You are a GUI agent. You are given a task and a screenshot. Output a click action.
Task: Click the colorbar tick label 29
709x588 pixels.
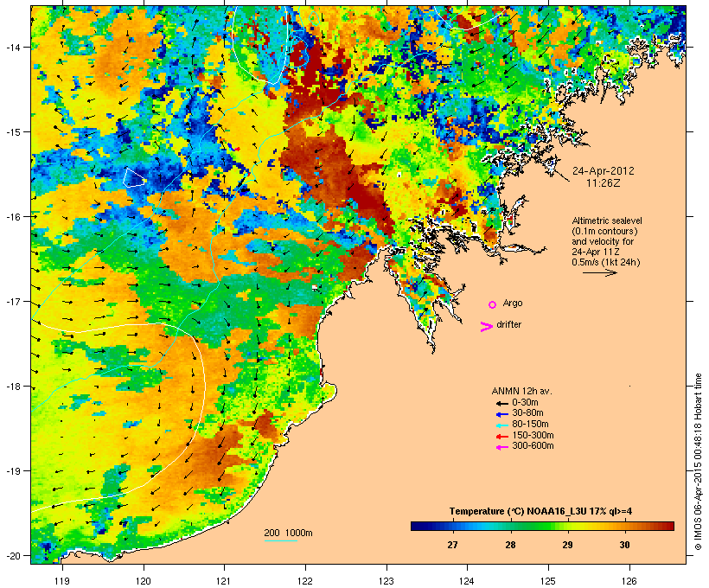point(567,545)
